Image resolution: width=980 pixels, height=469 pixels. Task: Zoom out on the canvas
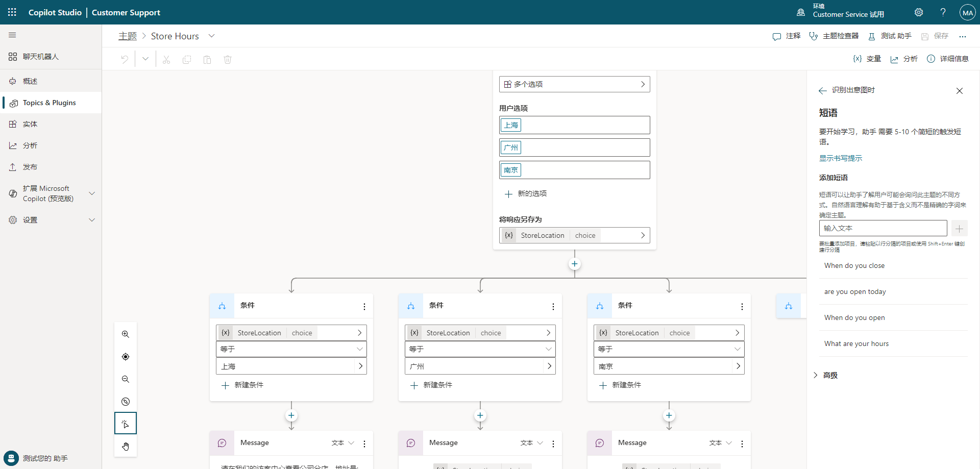[126, 379]
